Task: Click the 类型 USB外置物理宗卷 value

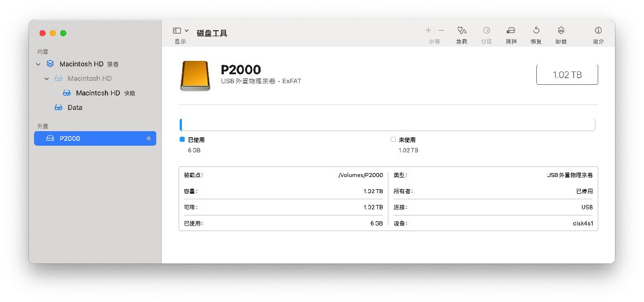Action: tap(570, 175)
